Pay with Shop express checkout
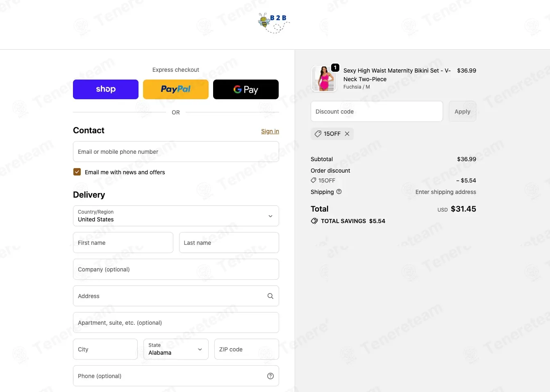550x392 pixels. 106,89
